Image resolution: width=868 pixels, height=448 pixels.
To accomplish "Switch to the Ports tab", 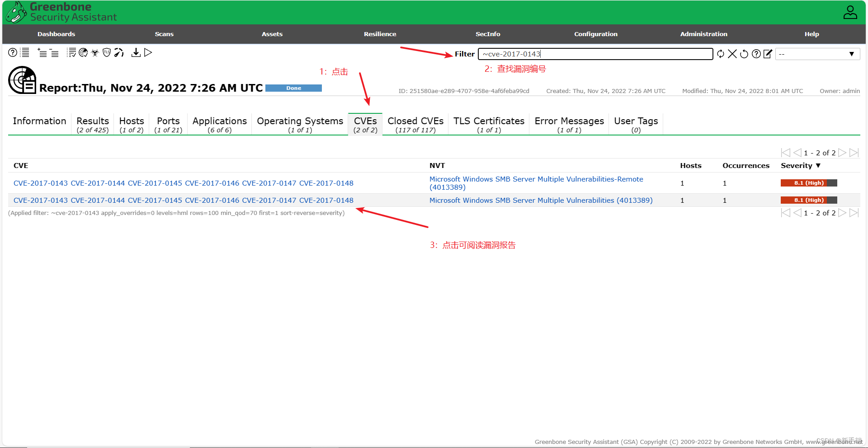I will tap(168, 124).
